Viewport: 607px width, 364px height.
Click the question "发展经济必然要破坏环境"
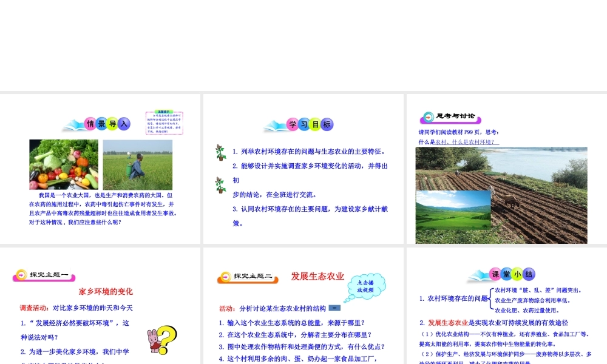point(75,330)
